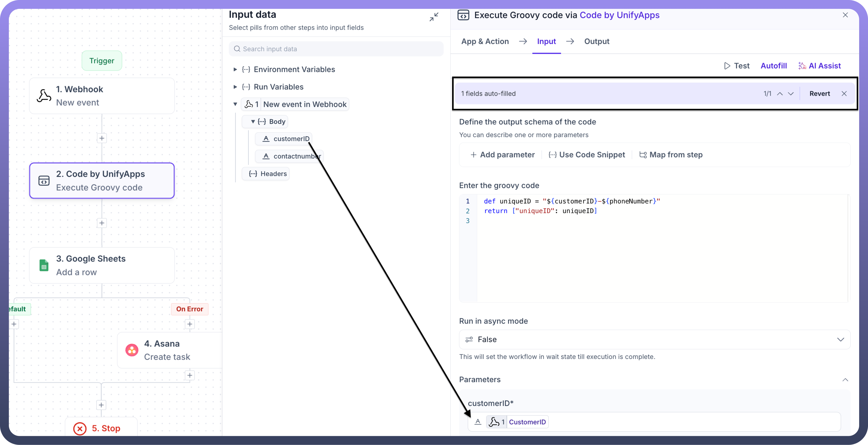868x445 pixels.
Task: Click the Autofill button
Action: [773, 66]
